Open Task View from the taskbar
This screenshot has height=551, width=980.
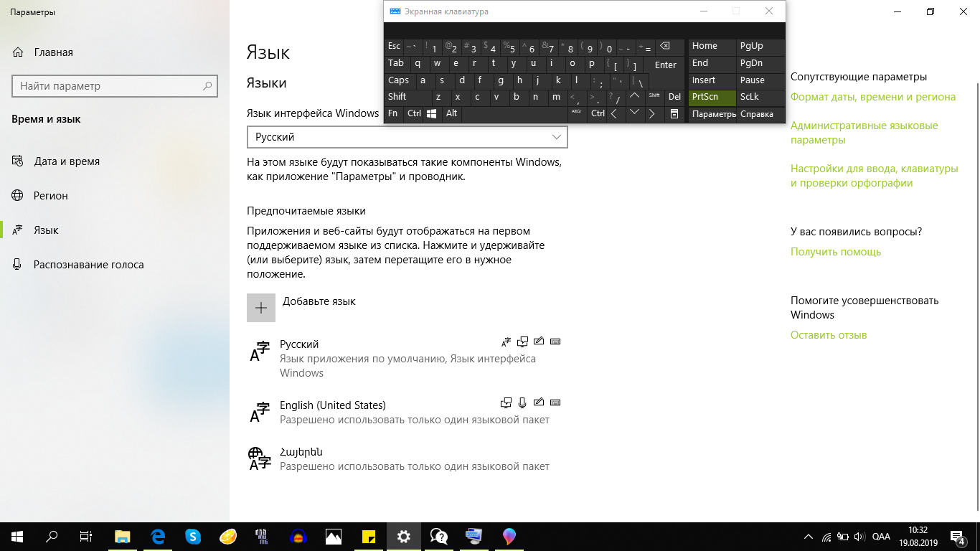[x=86, y=536]
